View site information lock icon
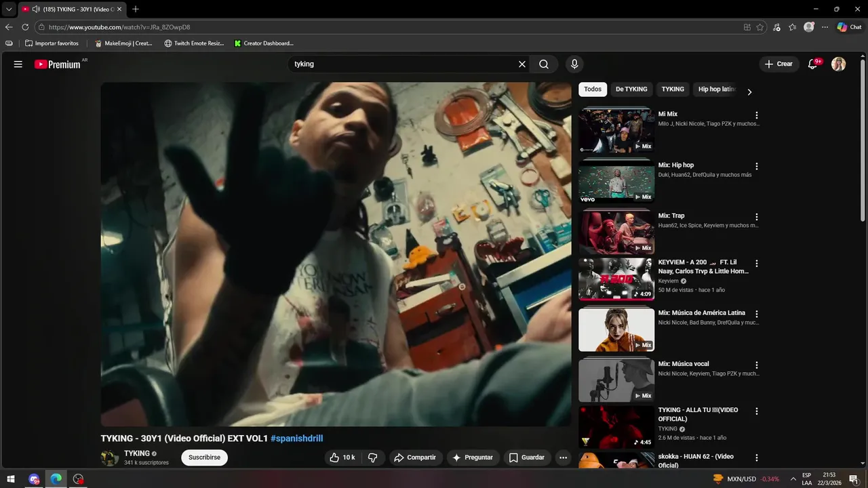The height and width of the screenshot is (488, 868). 41,27
